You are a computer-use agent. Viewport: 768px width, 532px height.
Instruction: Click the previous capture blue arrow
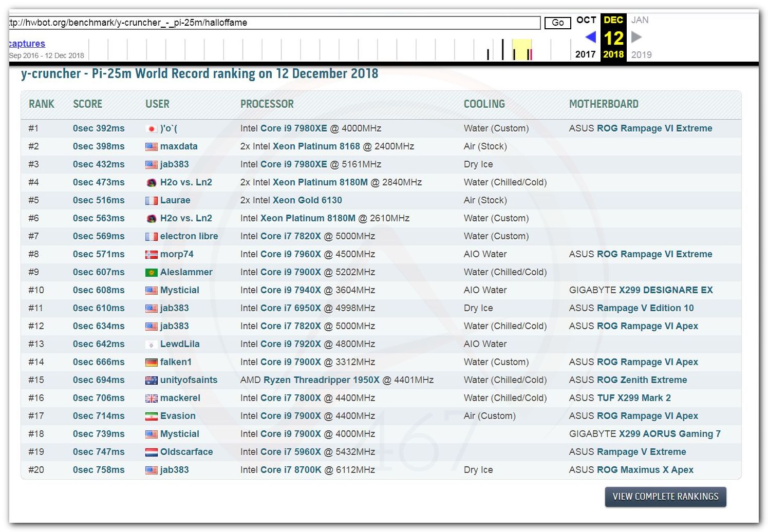click(x=590, y=37)
